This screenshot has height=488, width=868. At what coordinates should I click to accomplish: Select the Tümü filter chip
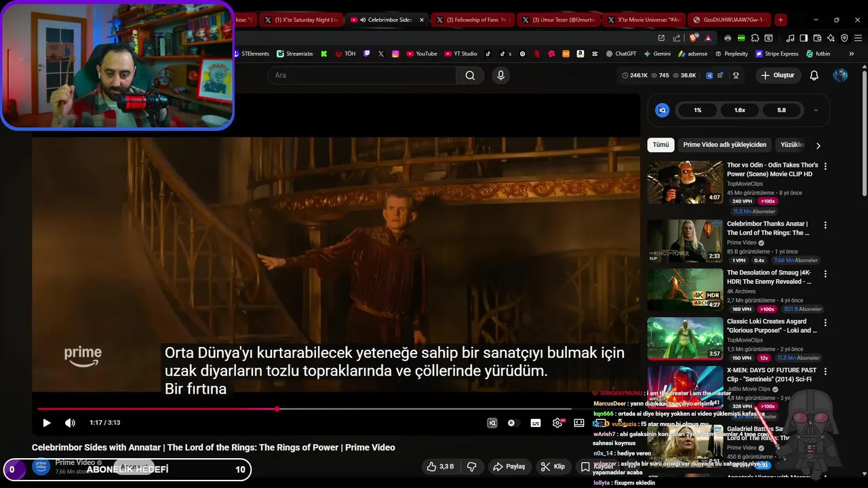(660, 144)
